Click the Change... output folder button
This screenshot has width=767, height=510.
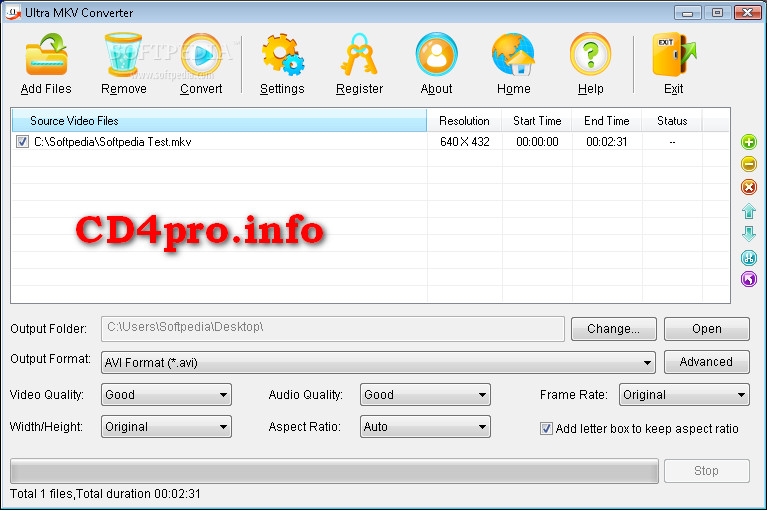coord(613,329)
